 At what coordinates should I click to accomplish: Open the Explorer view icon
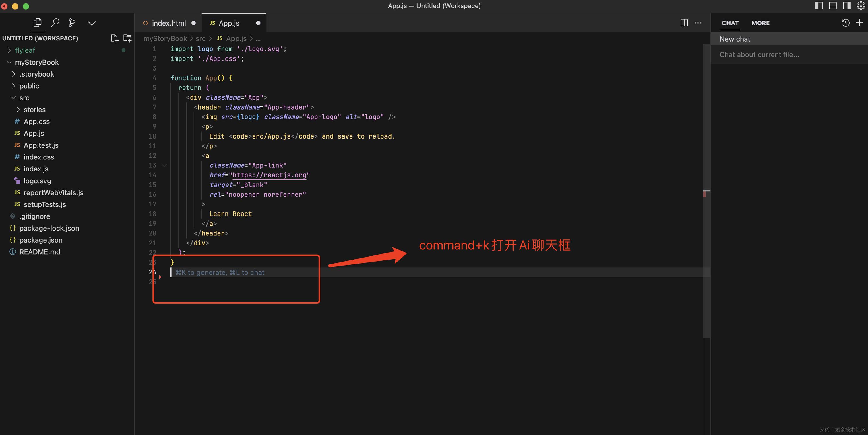pyautogui.click(x=37, y=23)
